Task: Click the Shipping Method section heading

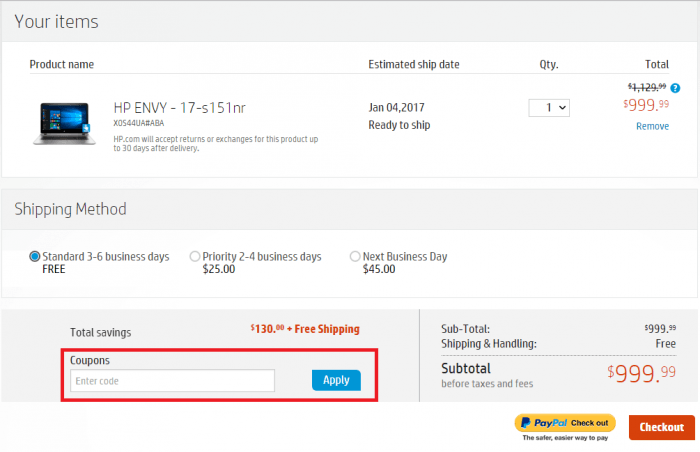Action: 70,209
